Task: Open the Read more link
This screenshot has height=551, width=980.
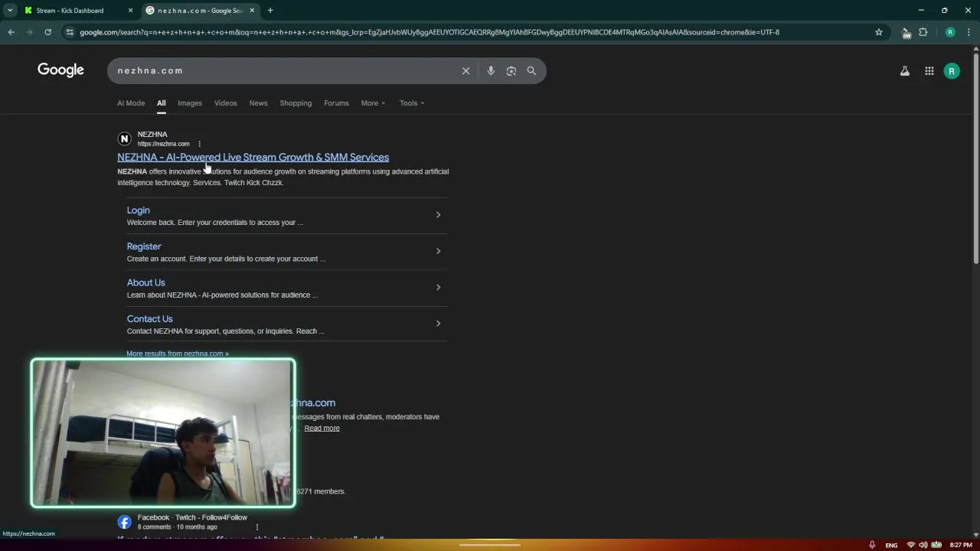Action: point(322,428)
